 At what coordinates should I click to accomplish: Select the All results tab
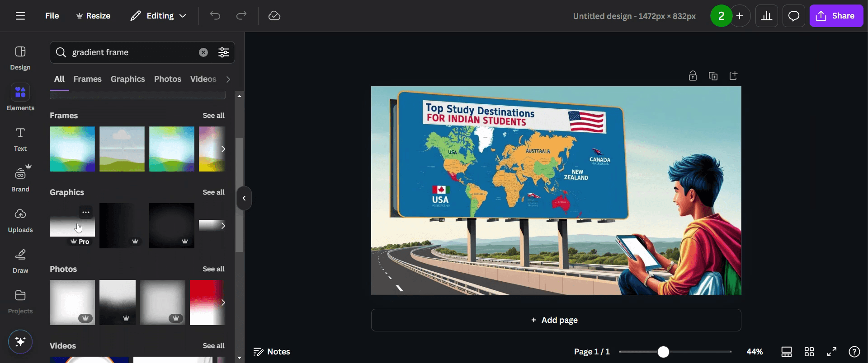coord(59,79)
